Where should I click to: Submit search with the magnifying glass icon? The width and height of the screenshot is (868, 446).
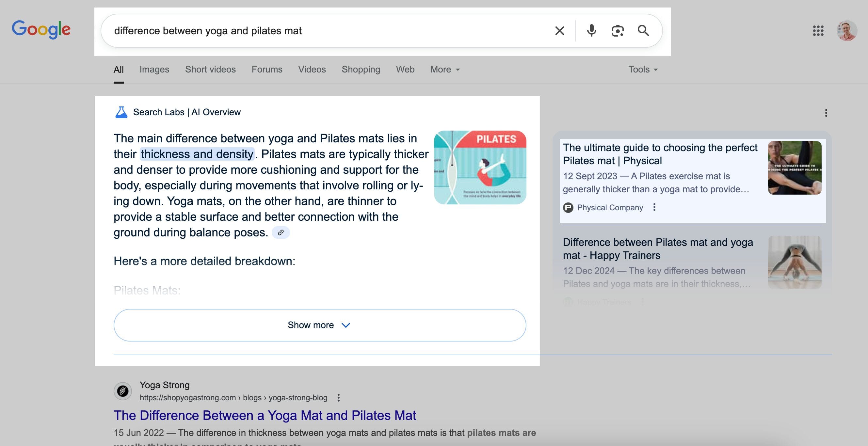(x=643, y=31)
